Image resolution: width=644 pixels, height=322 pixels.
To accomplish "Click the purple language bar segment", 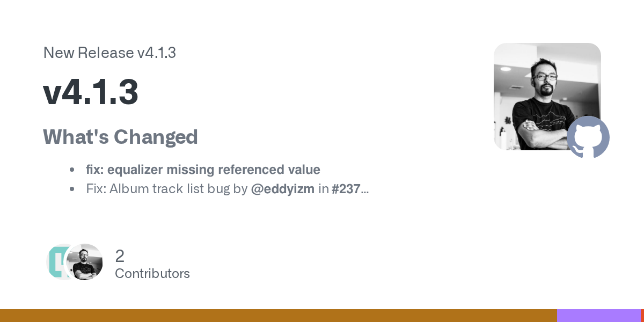I will (598, 316).
